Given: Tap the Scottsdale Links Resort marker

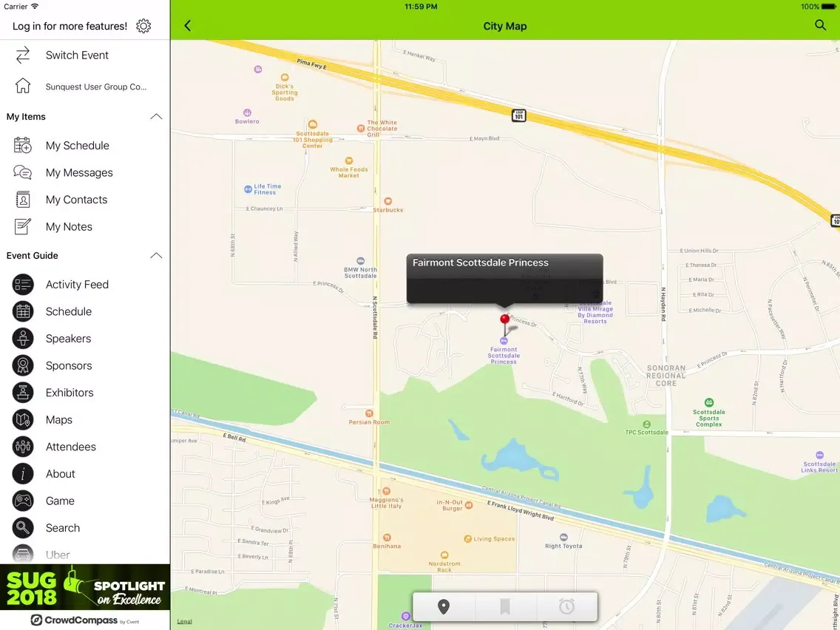Looking at the screenshot, I should [819, 455].
